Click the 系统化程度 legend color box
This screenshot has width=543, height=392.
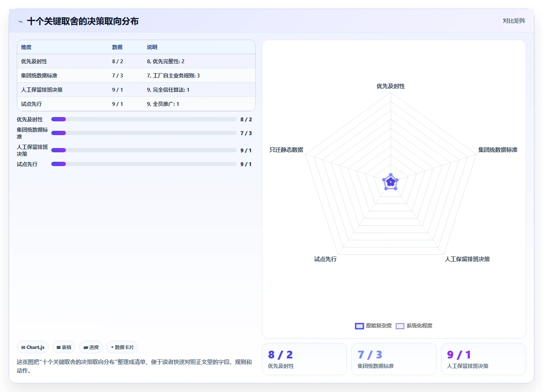coord(400,326)
